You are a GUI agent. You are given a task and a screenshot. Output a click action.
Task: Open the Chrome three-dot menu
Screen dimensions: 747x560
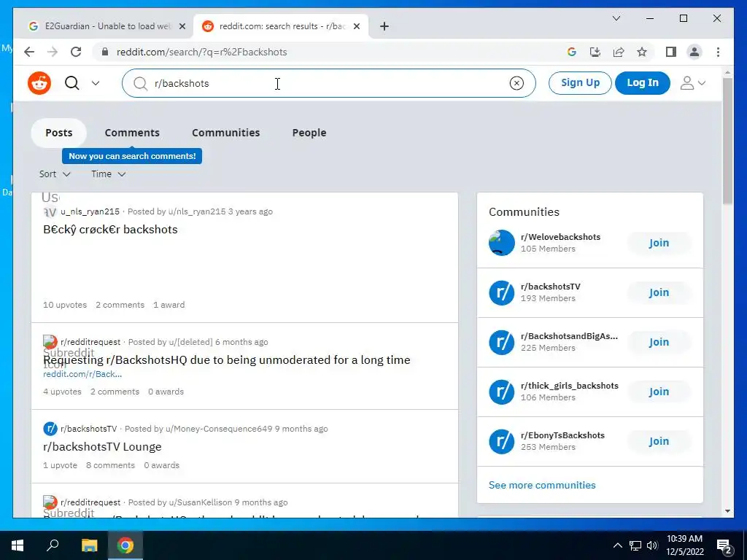718,52
